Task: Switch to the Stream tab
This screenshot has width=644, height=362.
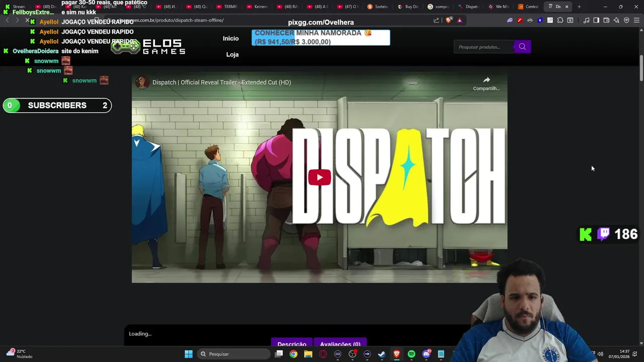Action: coord(15,7)
